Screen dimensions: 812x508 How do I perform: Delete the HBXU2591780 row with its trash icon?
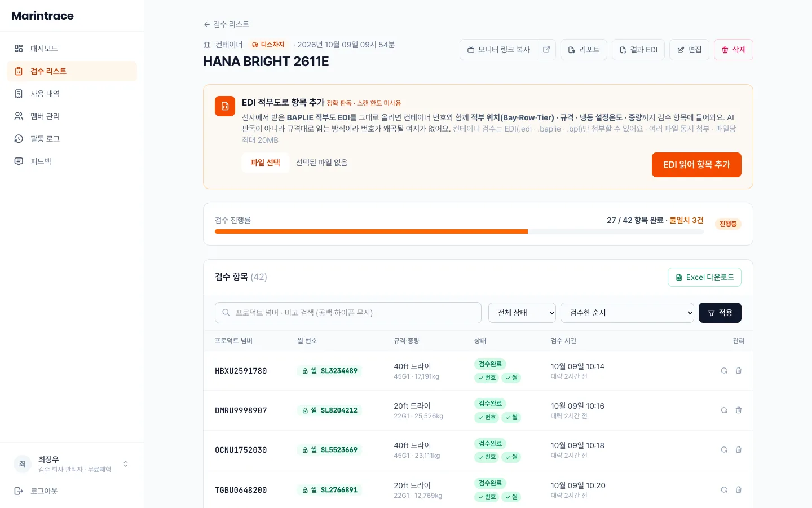coord(739,371)
